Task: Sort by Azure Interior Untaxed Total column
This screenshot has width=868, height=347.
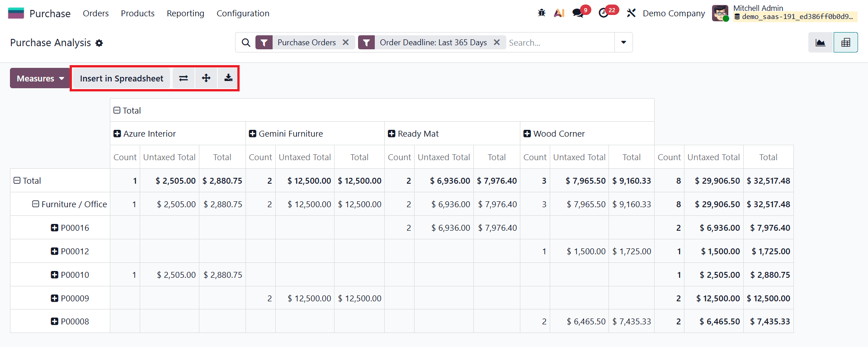Action: [170, 157]
